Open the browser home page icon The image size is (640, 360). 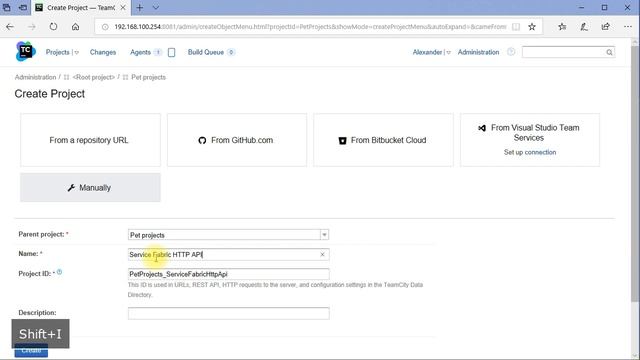pyautogui.click(x=76, y=27)
